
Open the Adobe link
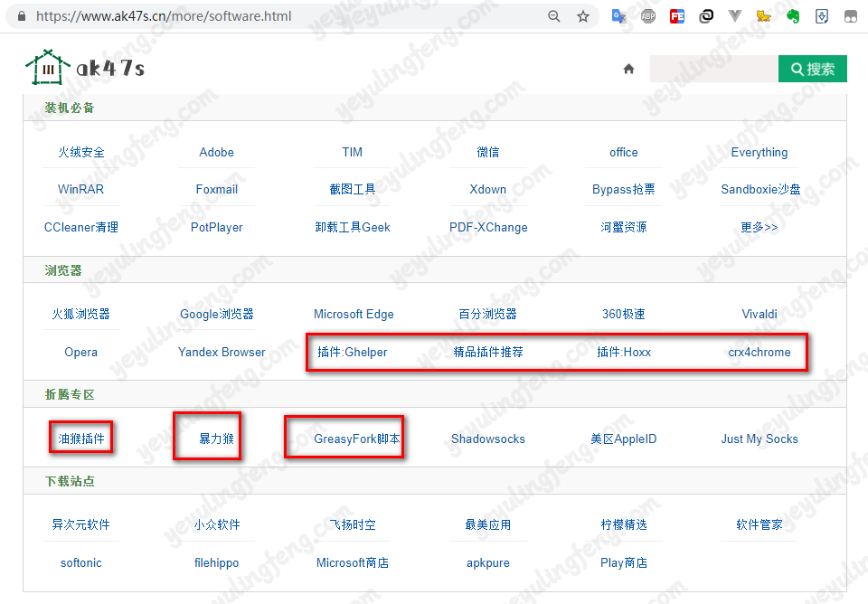[x=216, y=152]
